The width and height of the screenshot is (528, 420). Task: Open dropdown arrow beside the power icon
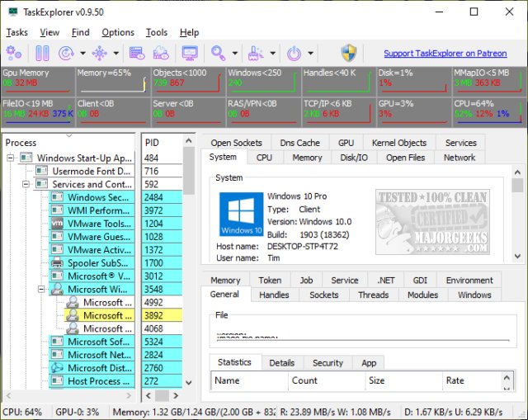[x=310, y=54]
